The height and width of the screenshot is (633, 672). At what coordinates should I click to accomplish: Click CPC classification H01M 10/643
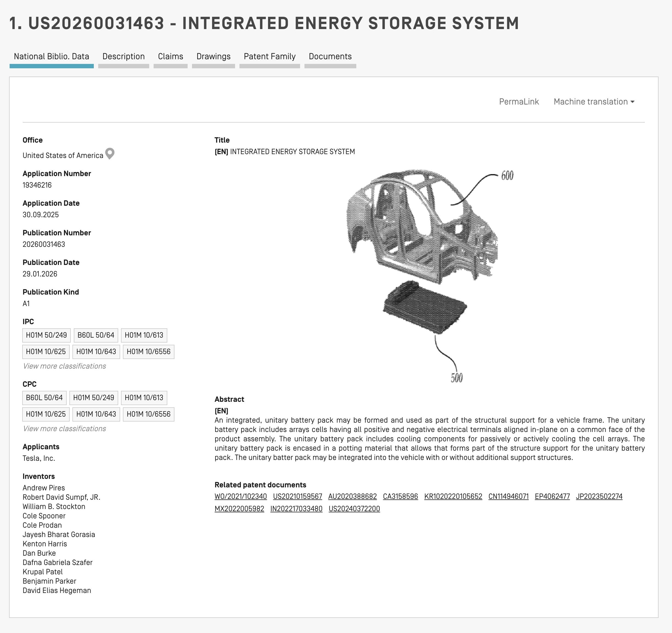pos(96,414)
